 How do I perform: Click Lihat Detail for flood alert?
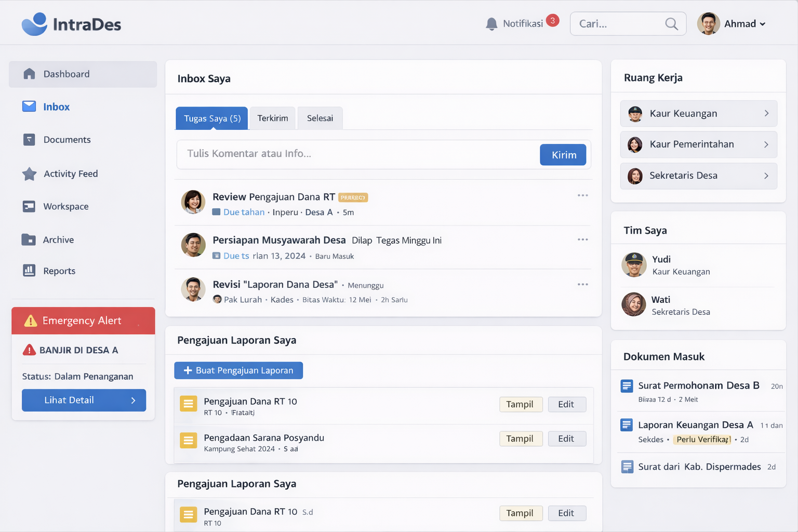84,400
